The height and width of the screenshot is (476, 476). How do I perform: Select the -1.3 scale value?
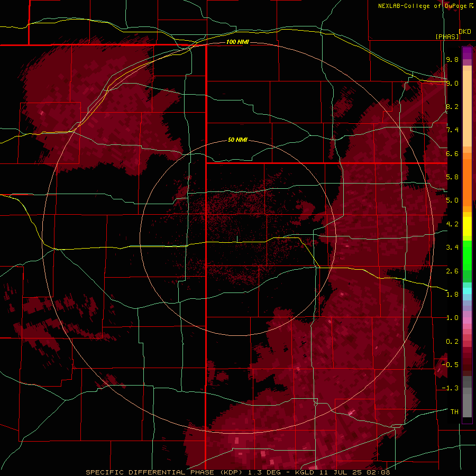click(450, 388)
